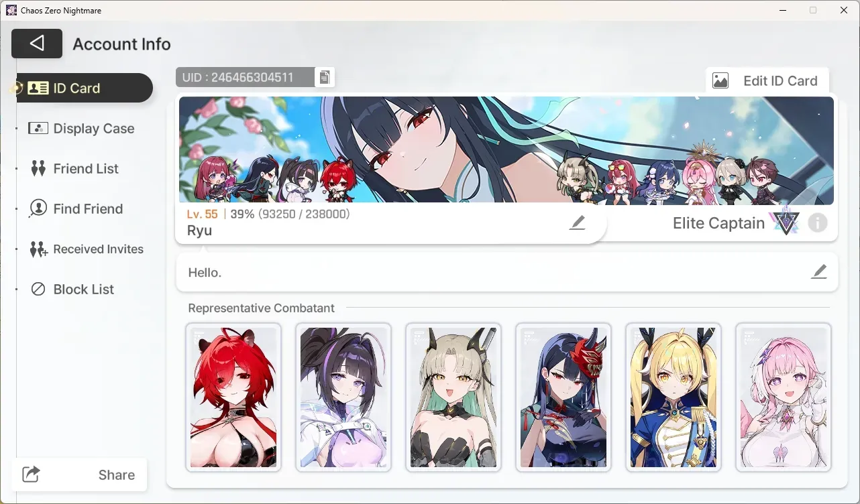Go to Find Friend
The width and height of the screenshot is (860, 504).
[x=76, y=208]
